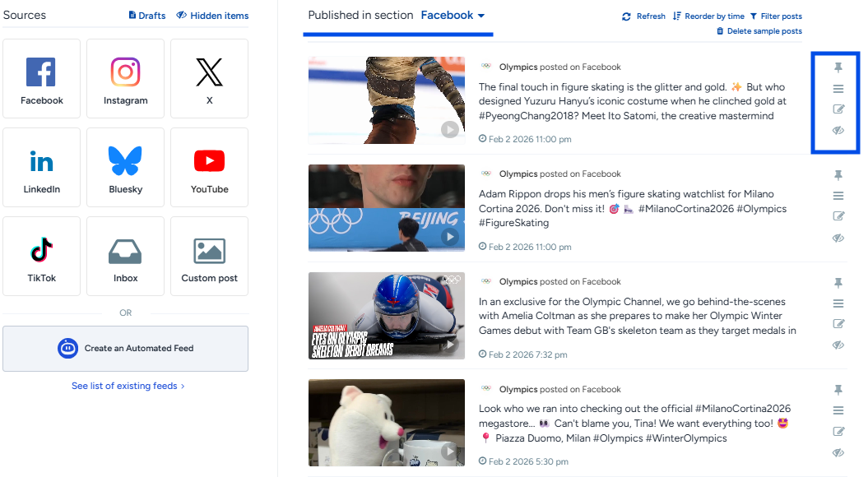Image resolution: width=868 pixels, height=477 pixels.
Task: Pick the TikTok source tile
Action: click(x=41, y=257)
